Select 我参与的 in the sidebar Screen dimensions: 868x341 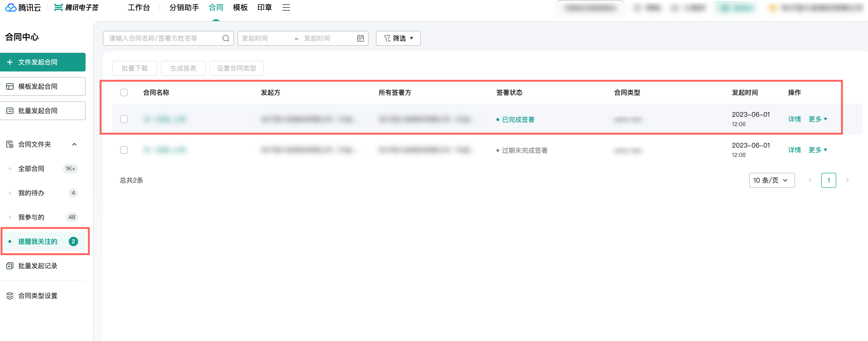pyautogui.click(x=43, y=217)
